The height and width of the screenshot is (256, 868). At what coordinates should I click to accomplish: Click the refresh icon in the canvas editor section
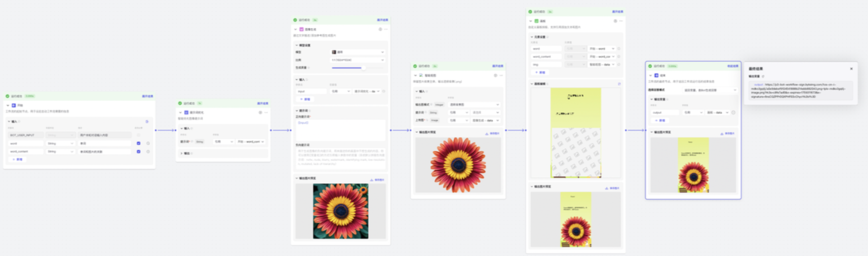(x=619, y=84)
